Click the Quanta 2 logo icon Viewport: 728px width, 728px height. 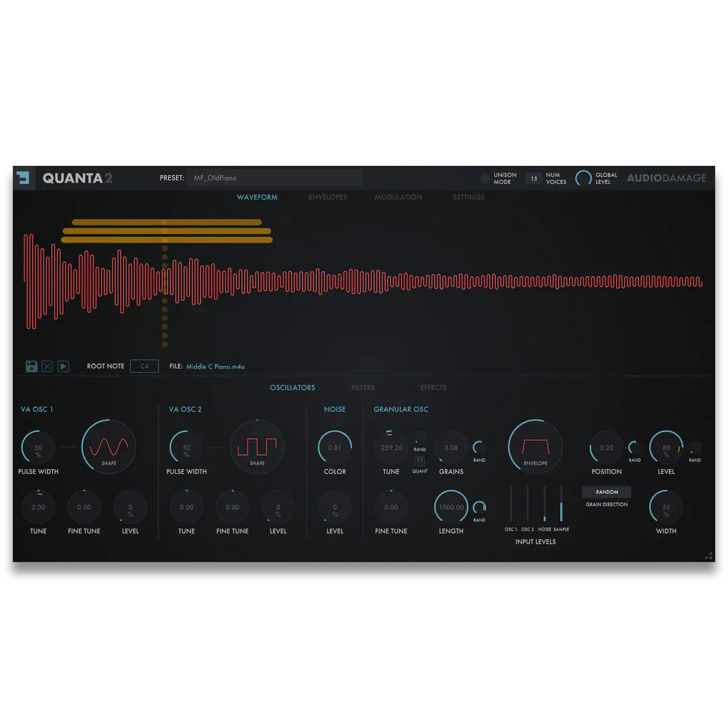pos(23,177)
